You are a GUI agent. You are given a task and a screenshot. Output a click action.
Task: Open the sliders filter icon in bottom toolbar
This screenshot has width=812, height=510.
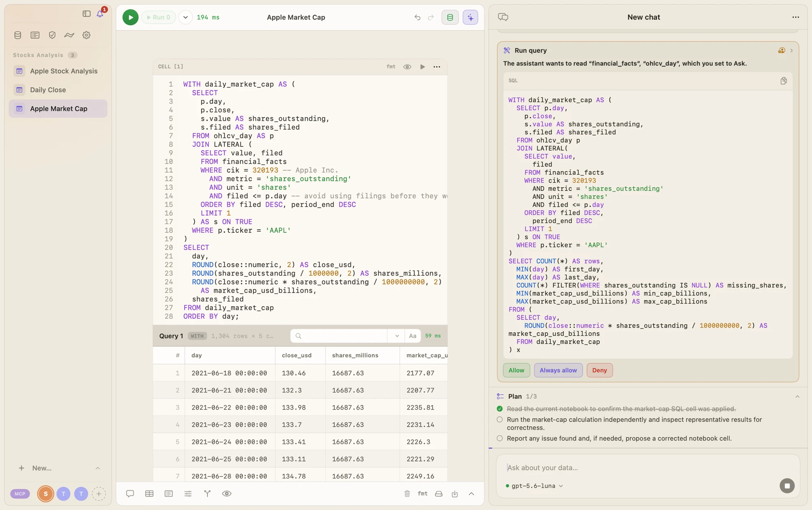tap(188, 494)
